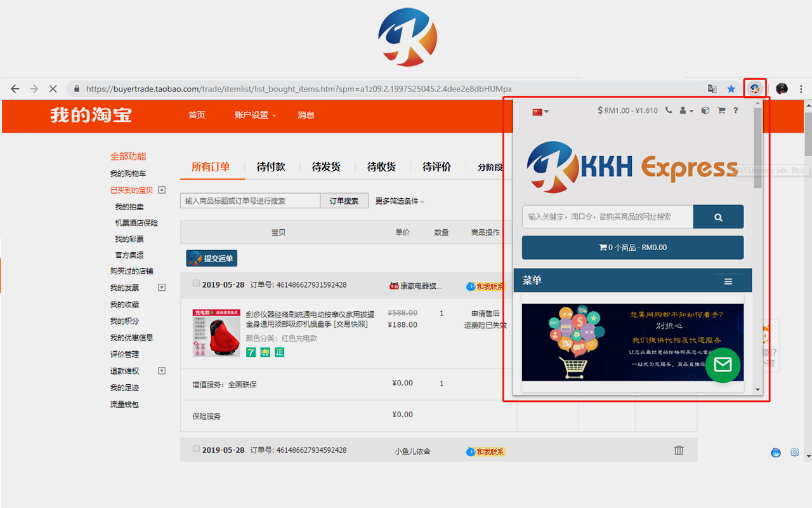Click the magnifier search button in KKH popup
The image size is (812, 508).
[718, 217]
